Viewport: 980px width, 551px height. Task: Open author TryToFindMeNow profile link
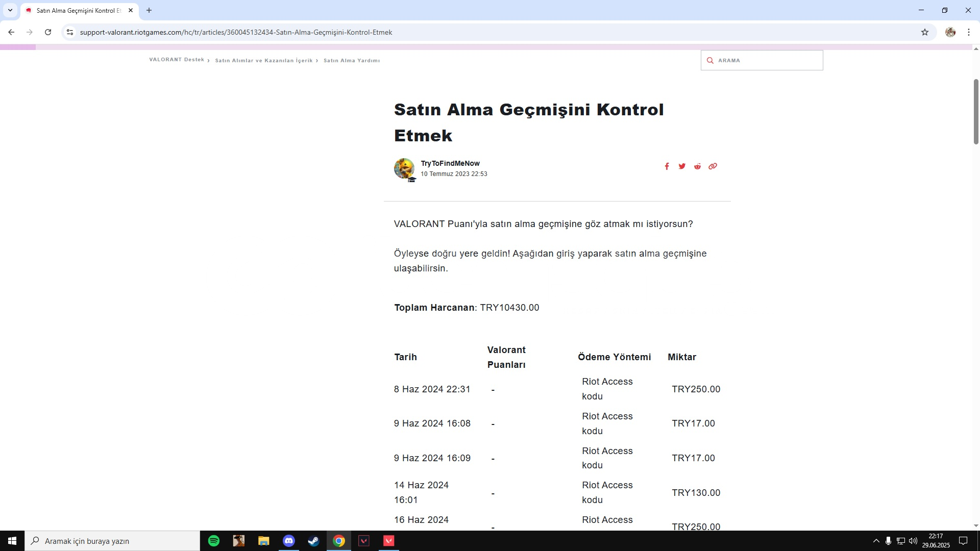450,163
